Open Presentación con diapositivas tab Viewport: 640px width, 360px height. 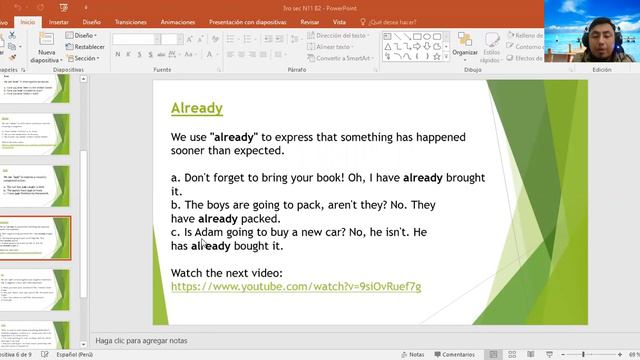pos(248,22)
